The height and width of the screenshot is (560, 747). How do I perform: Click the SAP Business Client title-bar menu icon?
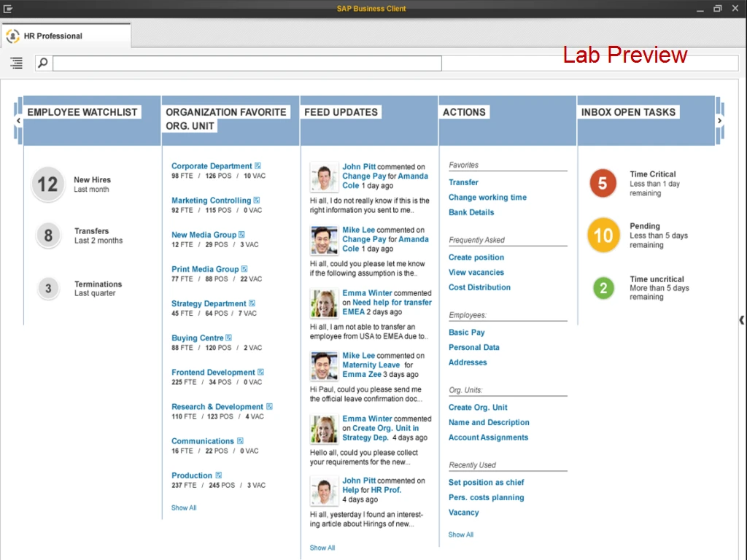coord(9,9)
